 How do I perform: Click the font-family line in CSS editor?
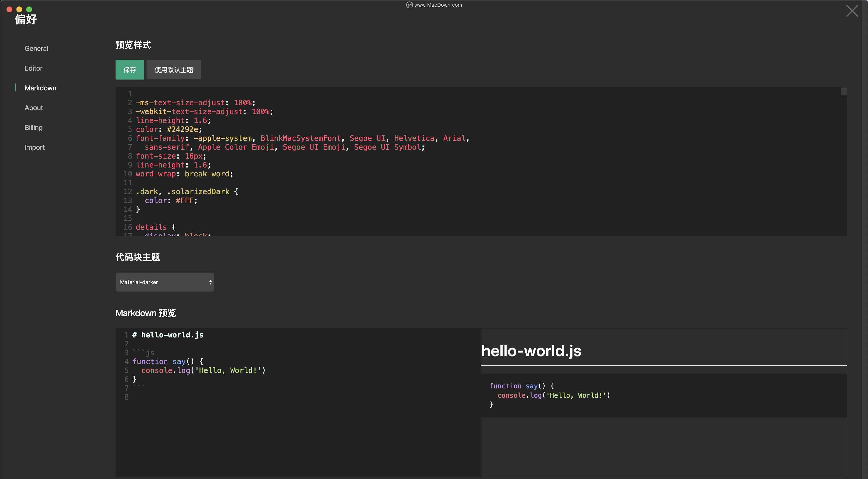(303, 138)
